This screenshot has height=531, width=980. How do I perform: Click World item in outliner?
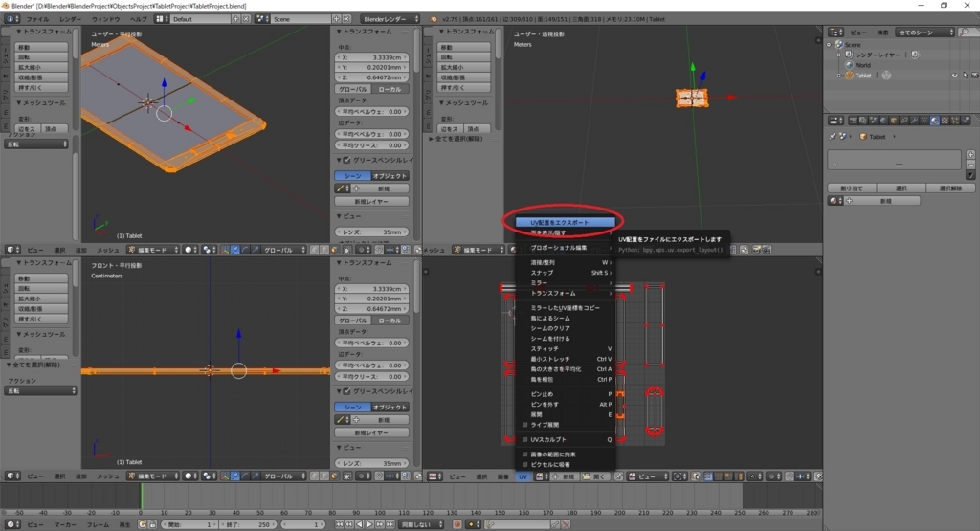coord(862,65)
